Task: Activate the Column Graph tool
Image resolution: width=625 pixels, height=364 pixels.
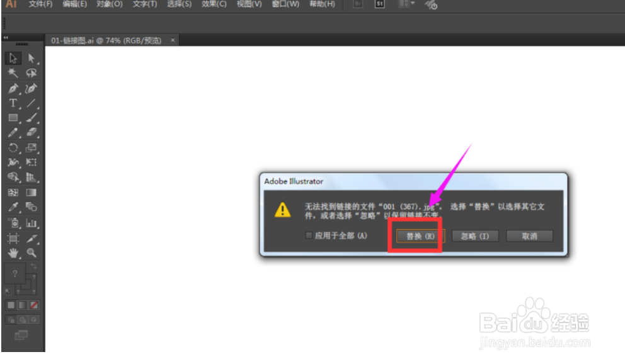Action: pyautogui.click(x=32, y=223)
